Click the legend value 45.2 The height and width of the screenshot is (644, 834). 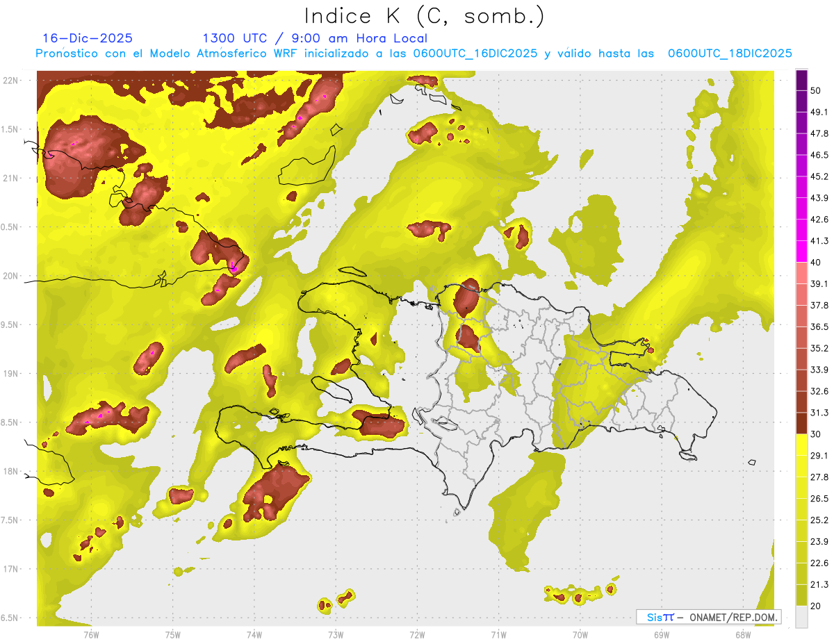click(x=819, y=176)
